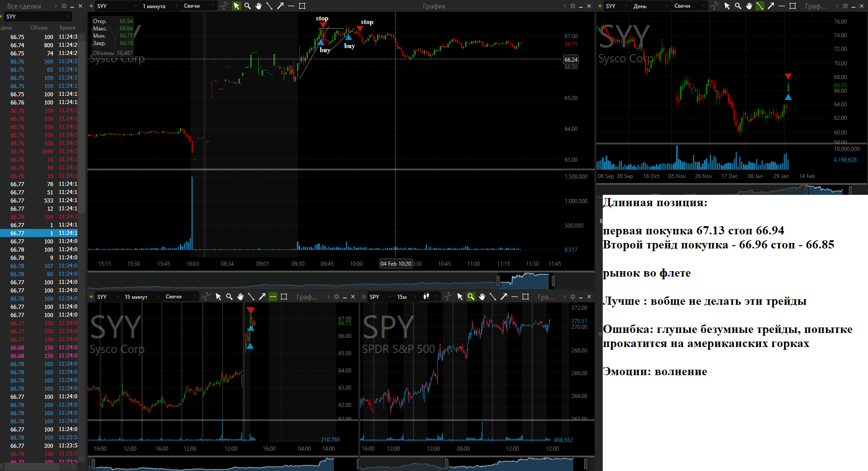Image resolution: width=868 pixels, height=471 pixels.
Task: Select the arrow drawing tool in 1-minute chart
Action: (x=280, y=6)
